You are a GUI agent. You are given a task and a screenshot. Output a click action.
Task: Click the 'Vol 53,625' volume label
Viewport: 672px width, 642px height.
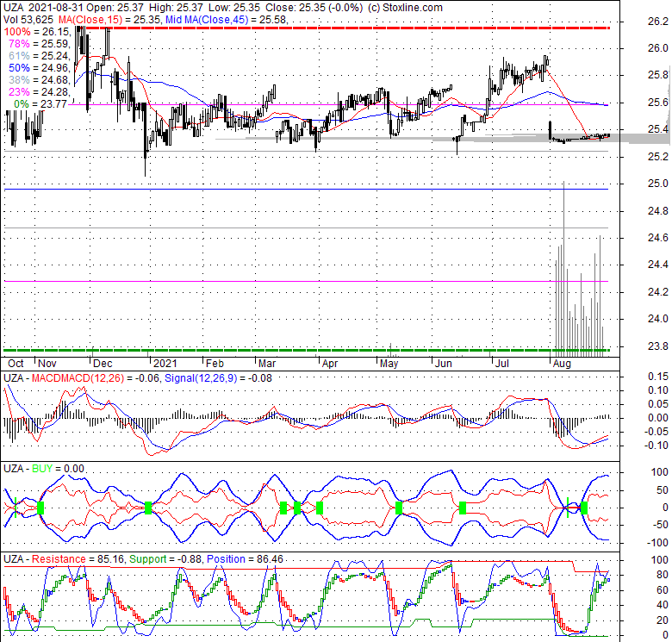(x=28, y=20)
